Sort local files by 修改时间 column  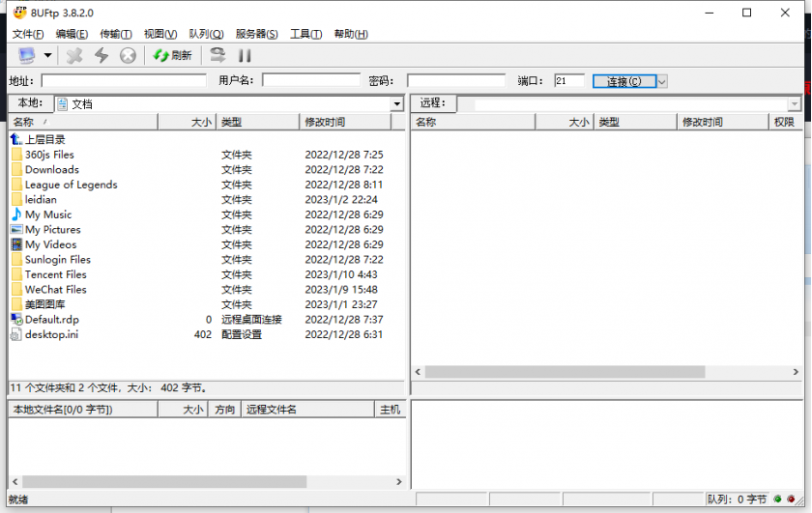(345, 122)
